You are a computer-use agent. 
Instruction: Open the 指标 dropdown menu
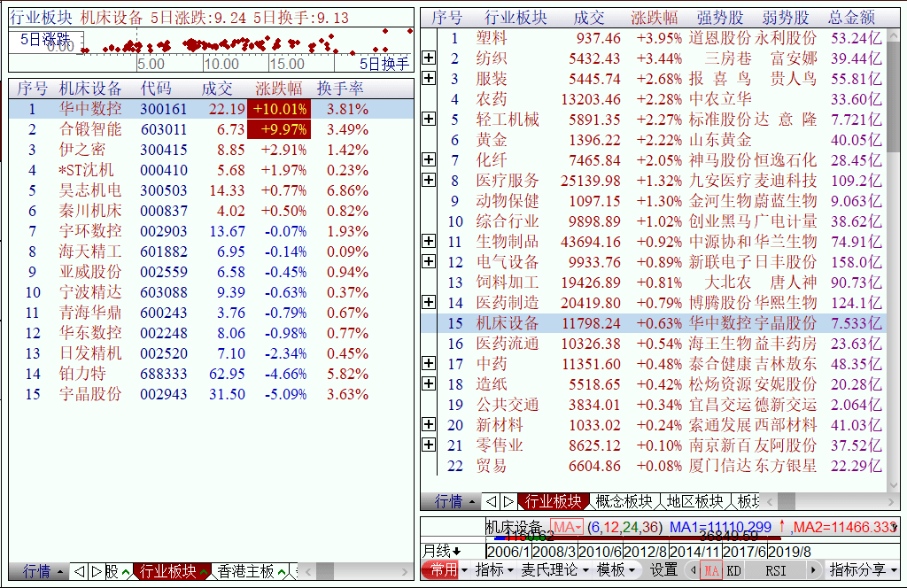[493, 570]
